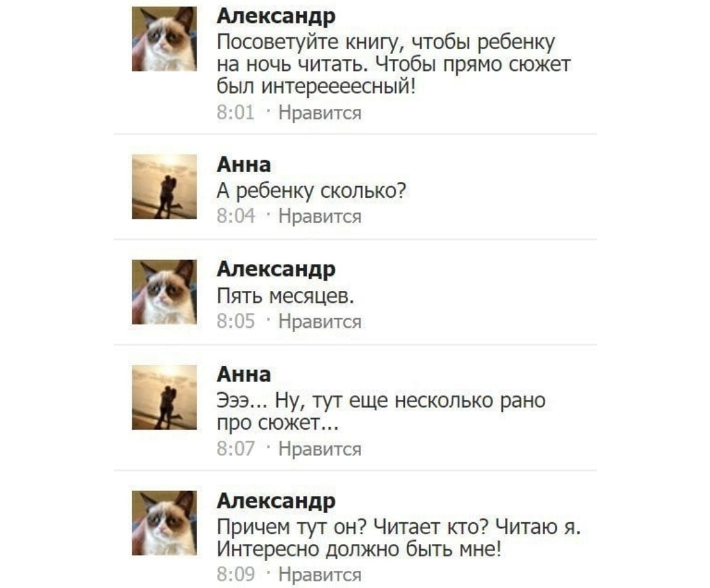Open Александр's cat avatar on 8:05 comment
The width and height of the screenshot is (710, 588).
(164, 292)
